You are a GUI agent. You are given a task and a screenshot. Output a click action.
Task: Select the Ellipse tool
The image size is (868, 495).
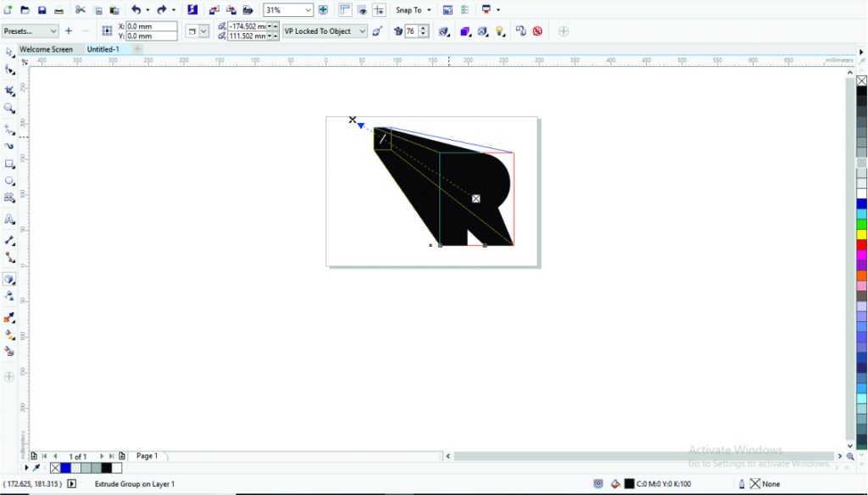[9, 181]
